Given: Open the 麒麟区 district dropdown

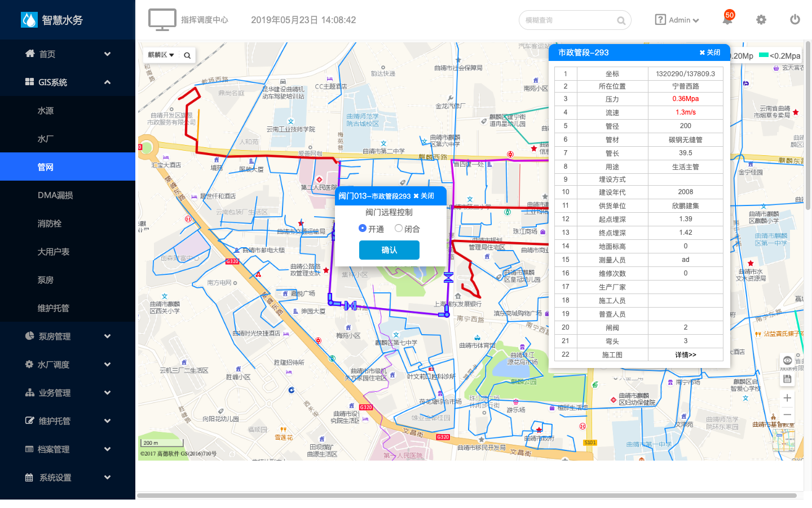Looking at the screenshot, I should (x=161, y=55).
